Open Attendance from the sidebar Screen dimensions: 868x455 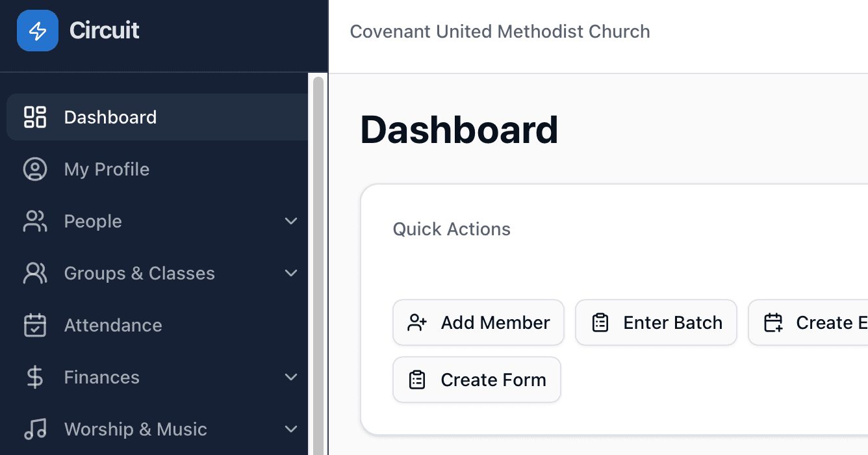[x=112, y=325]
